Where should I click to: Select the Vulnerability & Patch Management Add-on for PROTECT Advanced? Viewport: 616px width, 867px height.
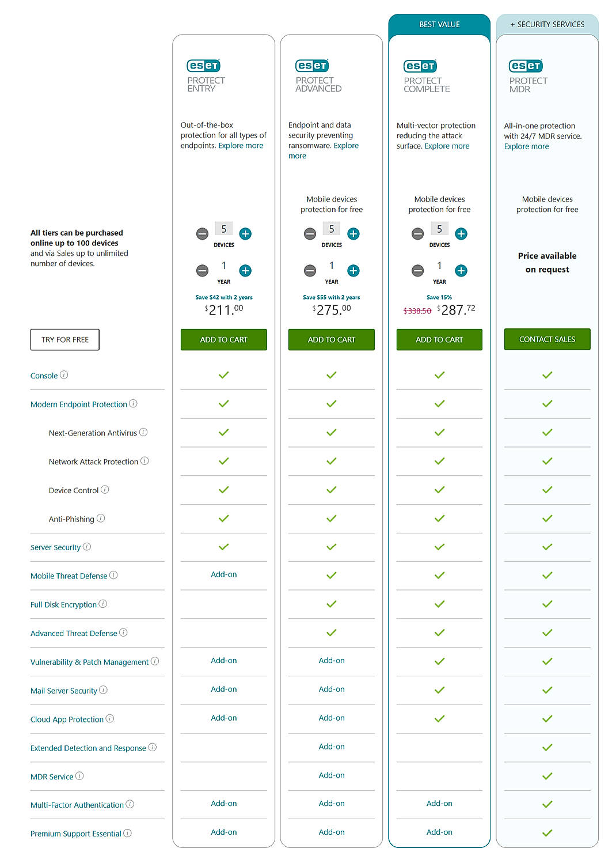coord(331,660)
